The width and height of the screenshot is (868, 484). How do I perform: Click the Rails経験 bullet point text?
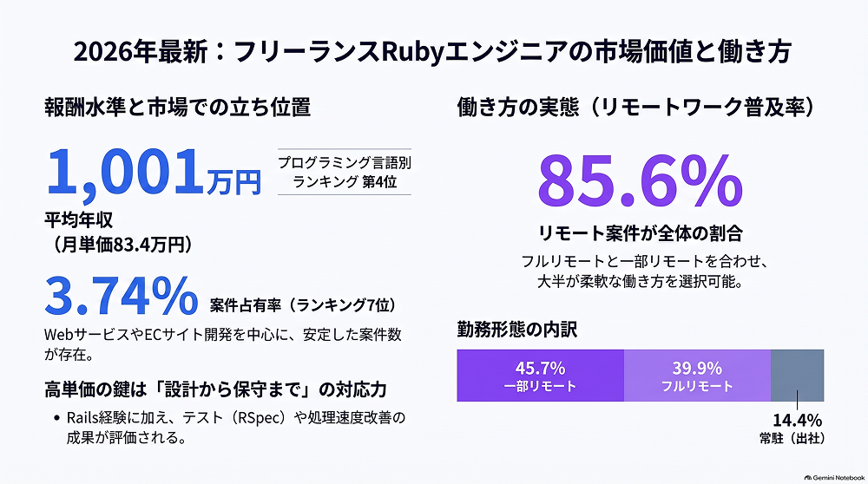point(236,428)
